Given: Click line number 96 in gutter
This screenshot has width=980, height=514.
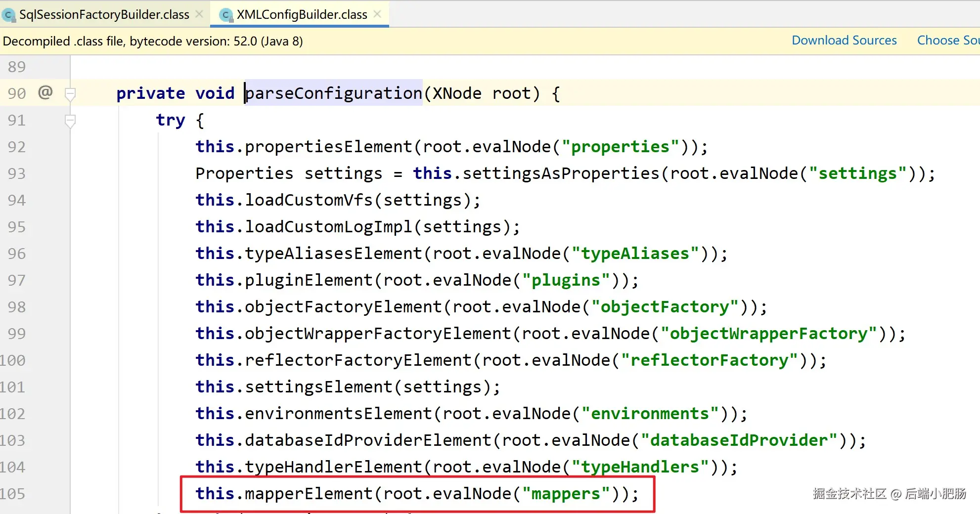Looking at the screenshot, I should pos(17,254).
